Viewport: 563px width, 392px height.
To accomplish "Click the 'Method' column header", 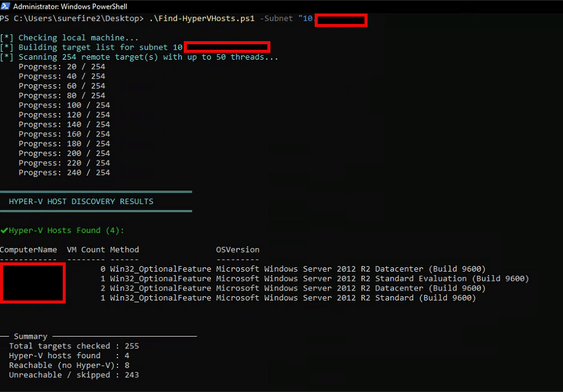I will [124, 250].
